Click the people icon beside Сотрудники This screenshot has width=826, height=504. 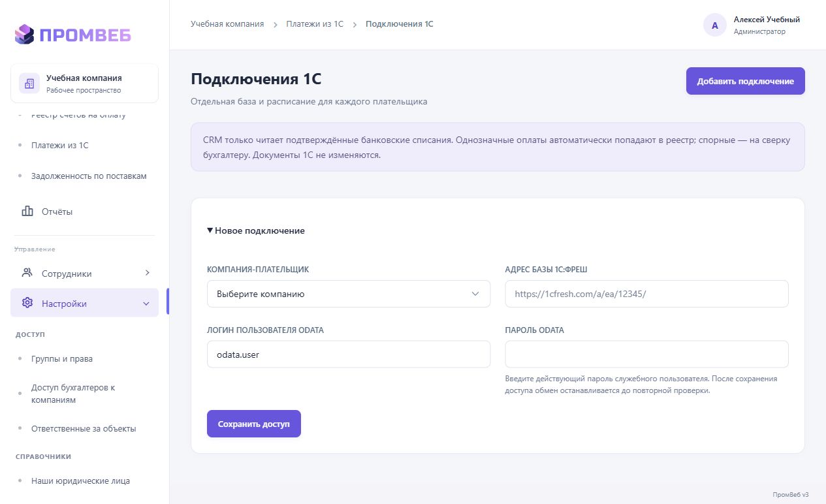[27, 273]
